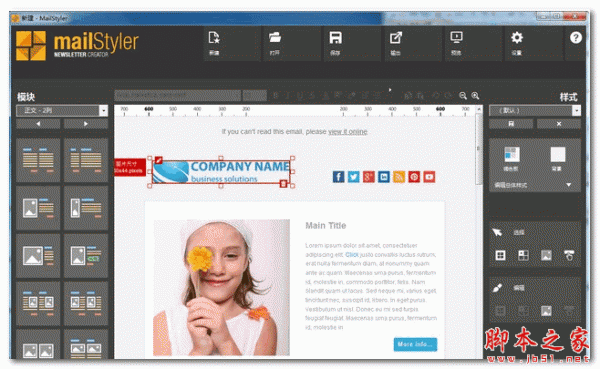
Task: Save current style with the disk button
Action: (511, 124)
